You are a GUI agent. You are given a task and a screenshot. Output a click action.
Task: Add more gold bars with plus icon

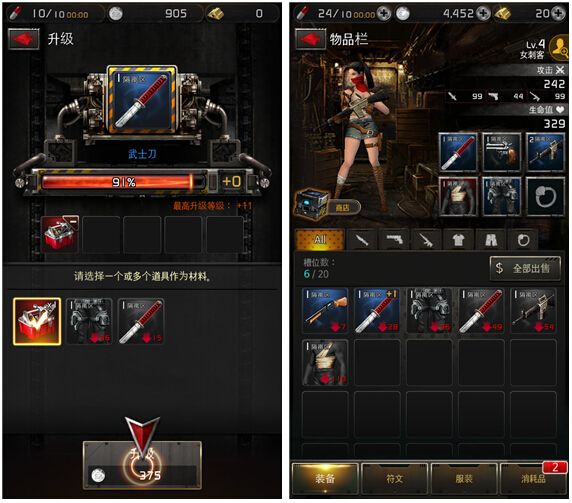(x=559, y=13)
